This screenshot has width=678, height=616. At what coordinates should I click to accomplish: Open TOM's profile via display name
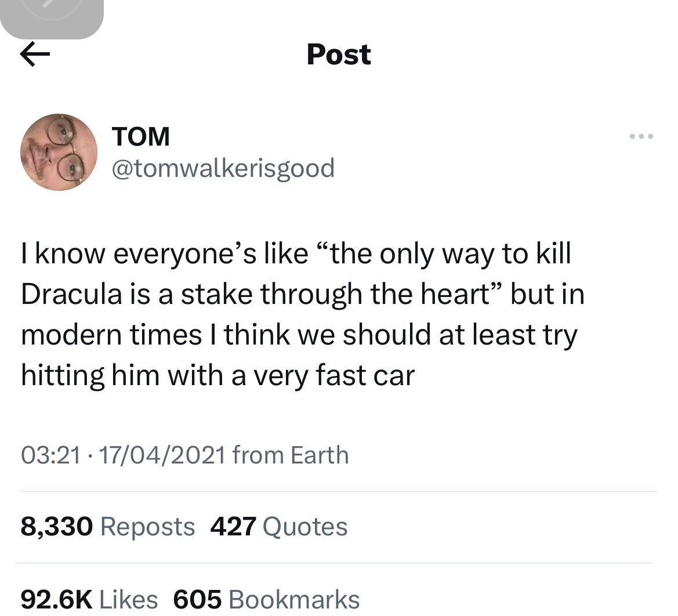coord(141,136)
